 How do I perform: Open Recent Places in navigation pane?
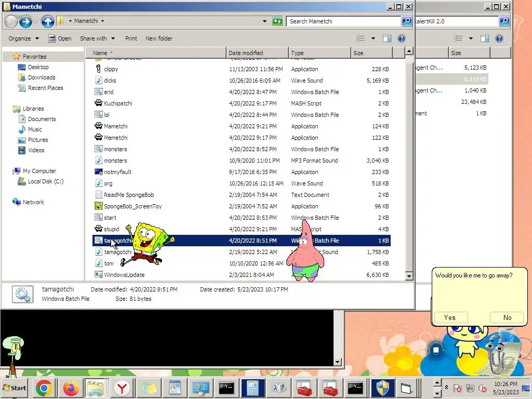(x=41, y=88)
